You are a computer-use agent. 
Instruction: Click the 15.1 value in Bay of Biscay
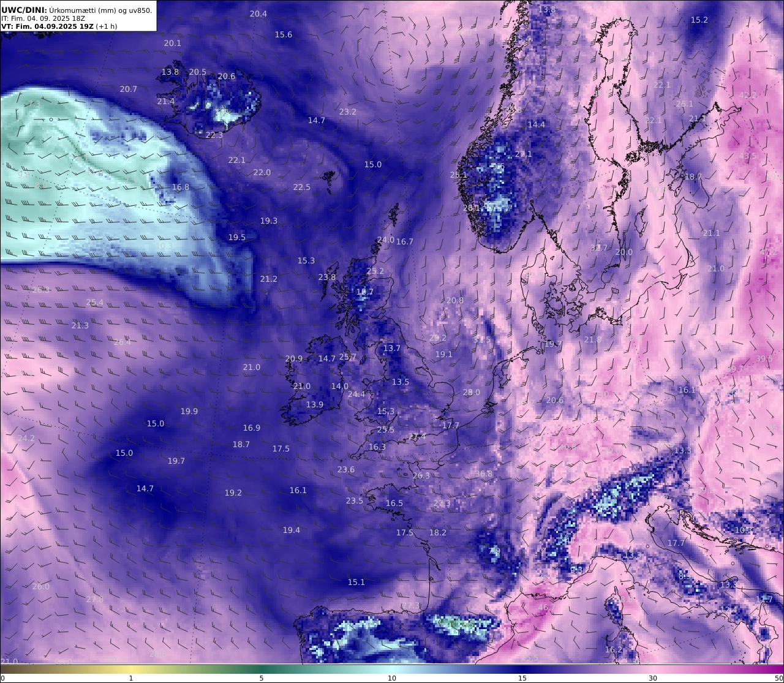pos(356,582)
